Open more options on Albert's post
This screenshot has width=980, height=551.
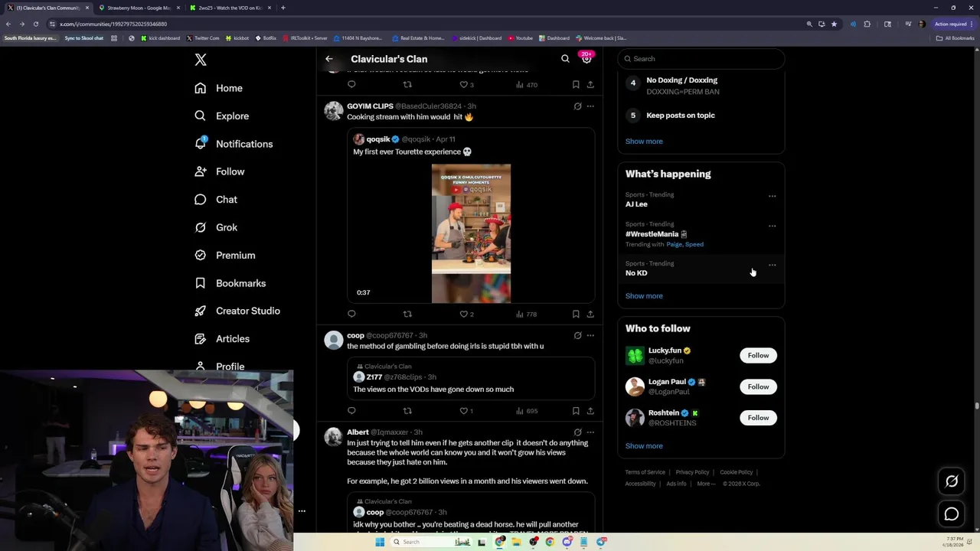(590, 432)
